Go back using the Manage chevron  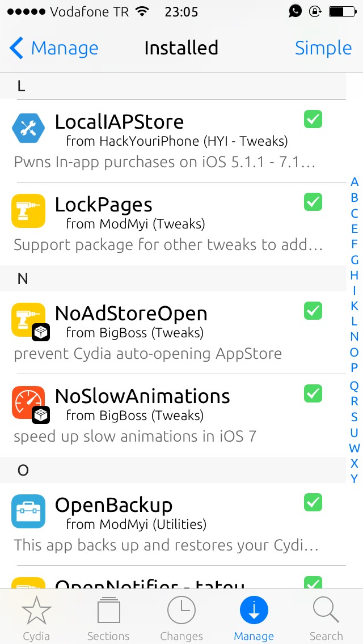tap(54, 48)
